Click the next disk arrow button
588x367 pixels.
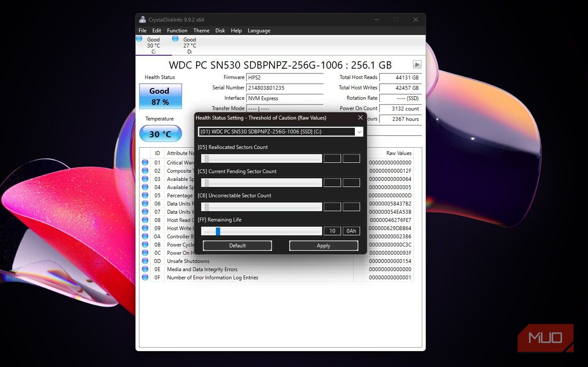pyautogui.click(x=417, y=64)
